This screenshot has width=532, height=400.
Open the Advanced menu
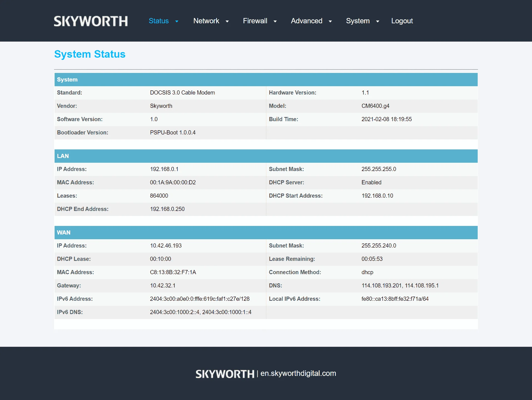307,21
